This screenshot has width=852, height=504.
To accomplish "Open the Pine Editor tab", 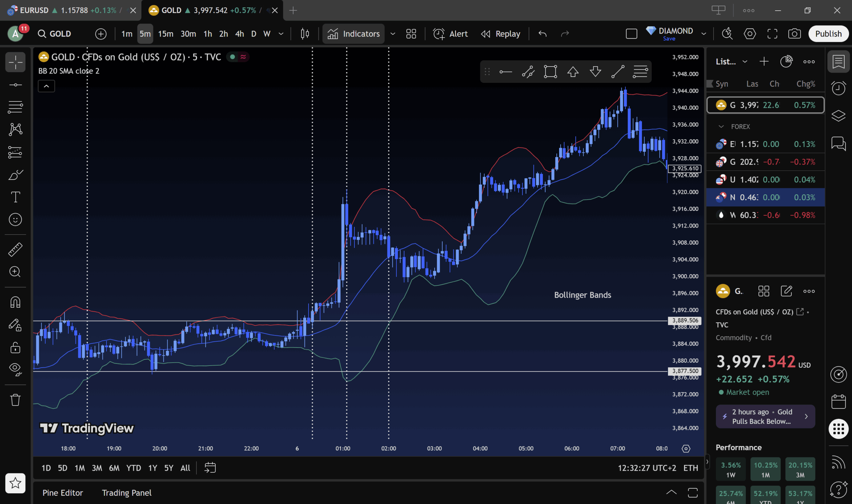I will [63, 493].
